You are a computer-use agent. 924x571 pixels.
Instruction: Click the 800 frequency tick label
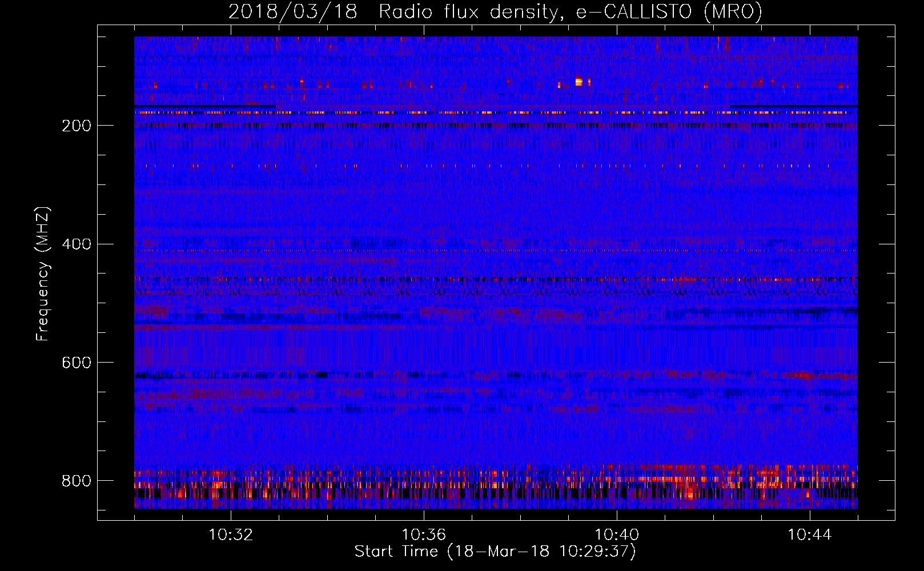tap(77, 481)
